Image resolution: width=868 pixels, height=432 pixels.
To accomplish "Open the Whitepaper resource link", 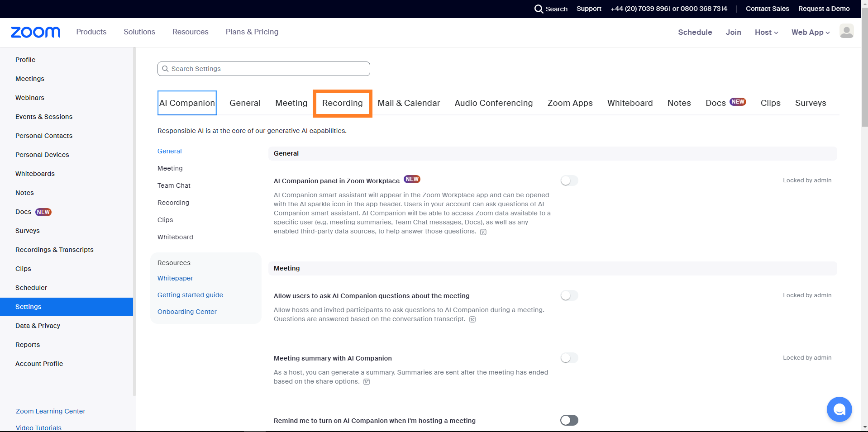I will click(x=175, y=278).
